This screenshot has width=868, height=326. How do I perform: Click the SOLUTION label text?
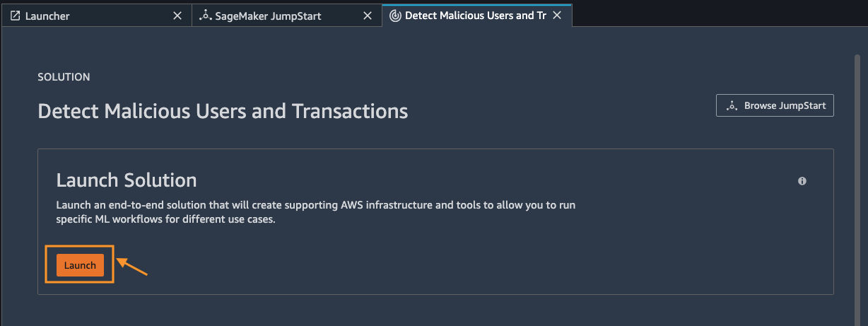(x=64, y=76)
